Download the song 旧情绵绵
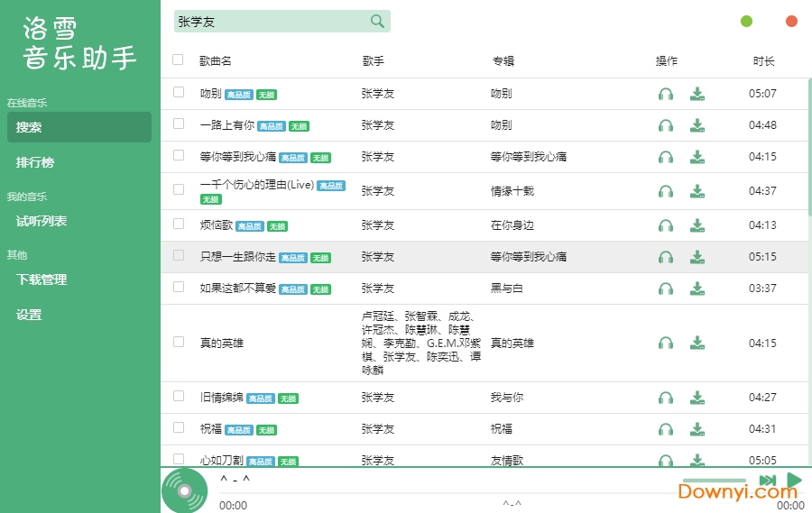The width and height of the screenshot is (812, 513). 697,398
